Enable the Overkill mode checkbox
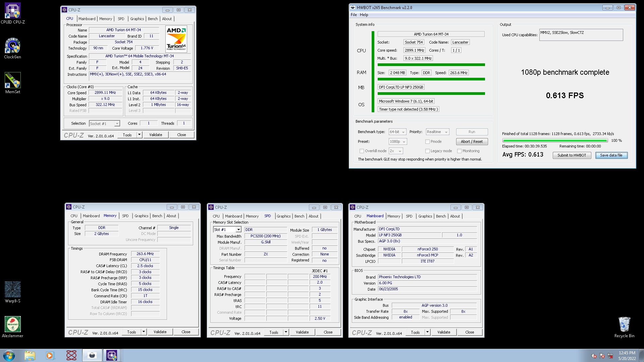Image resolution: width=644 pixels, height=362 pixels. pos(362,151)
